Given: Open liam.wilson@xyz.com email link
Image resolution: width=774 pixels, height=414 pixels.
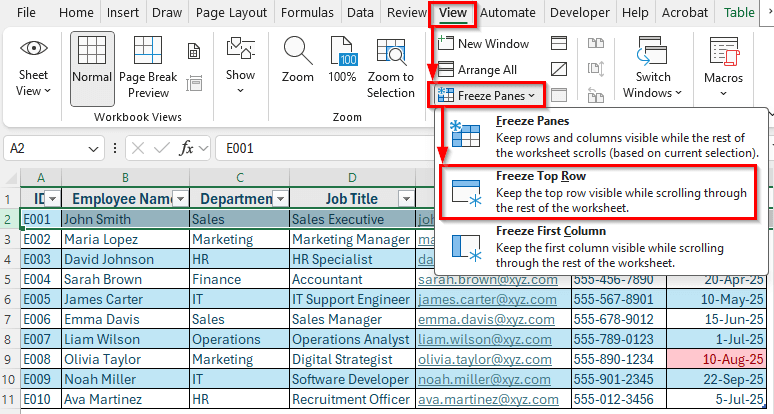Looking at the screenshot, I should pos(485,339).
